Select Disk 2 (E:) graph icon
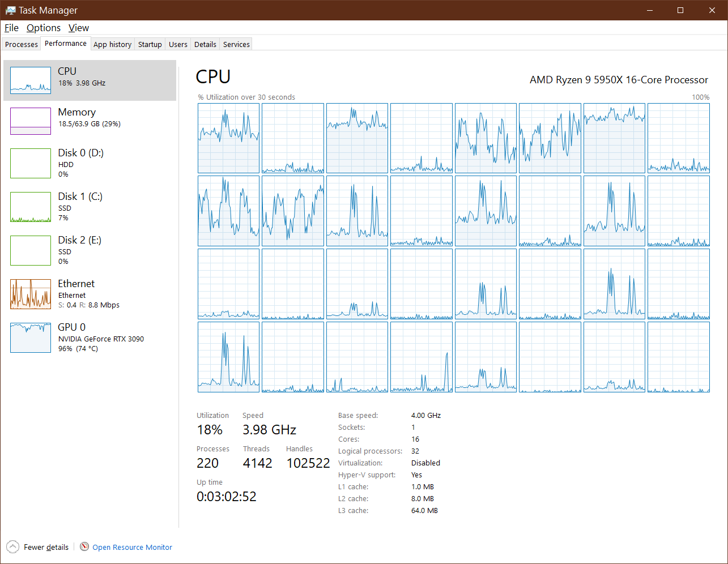This screenshot has width=728, height=564. (x=31, y=250)
